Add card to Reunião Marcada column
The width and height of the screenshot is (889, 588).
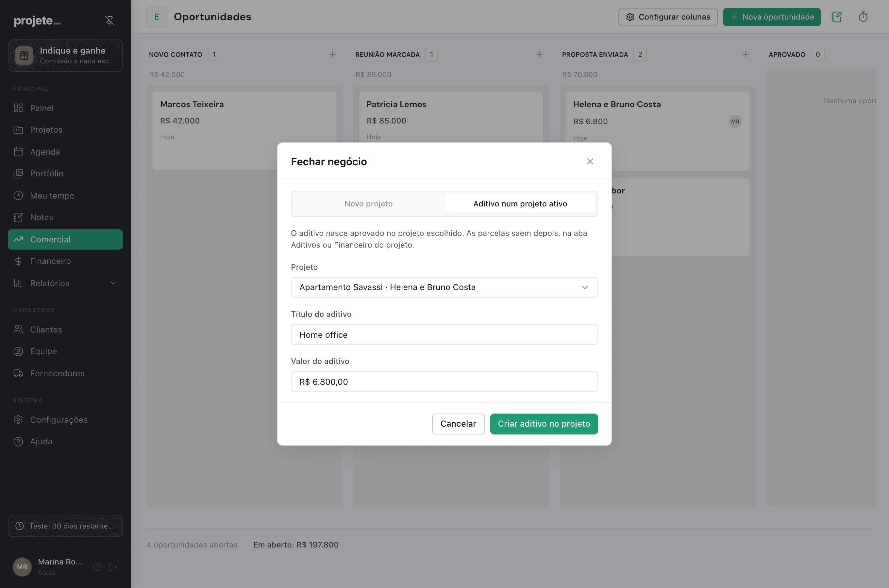pos(539,54)
